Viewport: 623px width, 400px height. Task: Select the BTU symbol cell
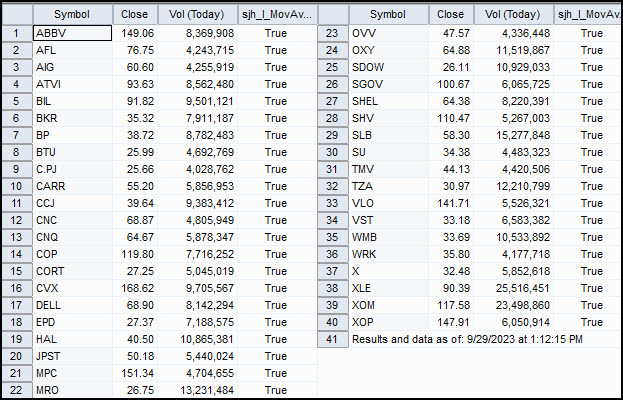click(x=73, y=153)
